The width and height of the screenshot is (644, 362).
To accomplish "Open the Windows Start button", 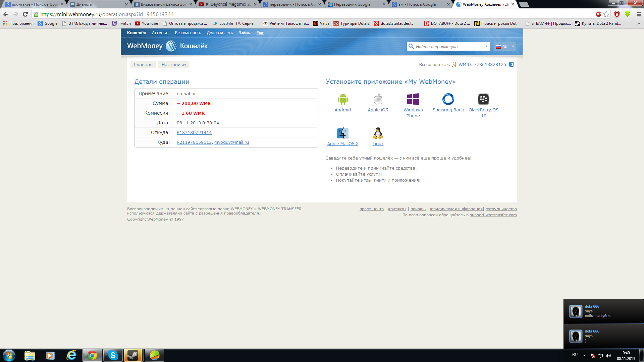I will [9, 355].
